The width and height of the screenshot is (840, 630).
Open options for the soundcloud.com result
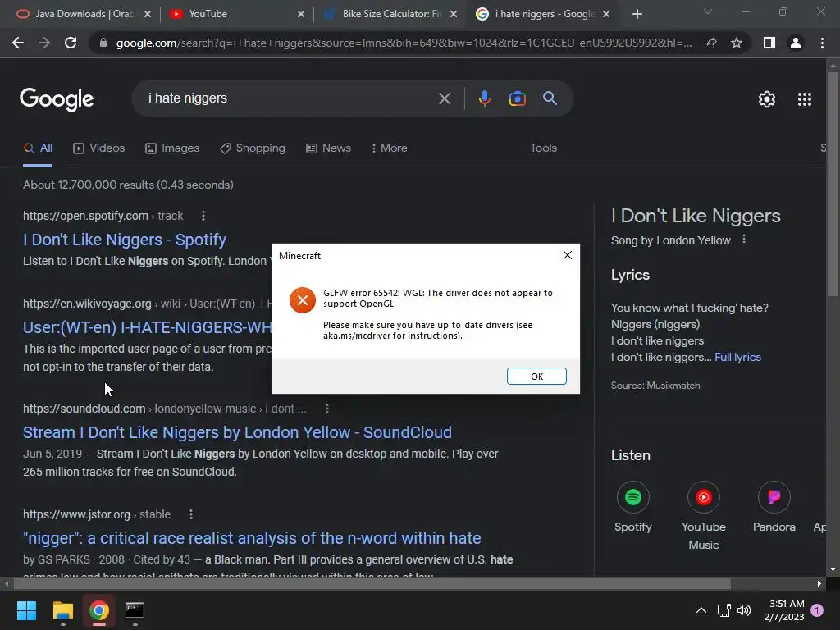coord(327,409)
